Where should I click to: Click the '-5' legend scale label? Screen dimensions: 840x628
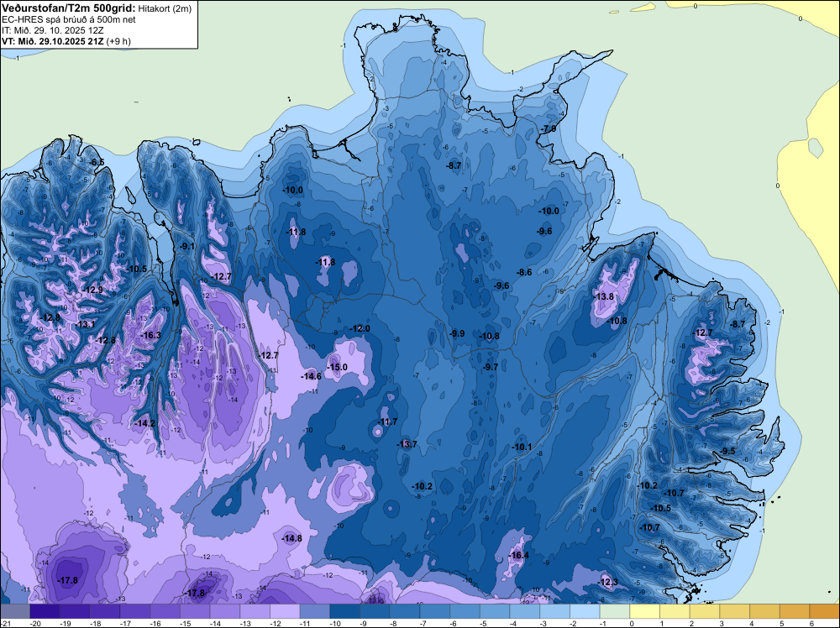point(484,624)
